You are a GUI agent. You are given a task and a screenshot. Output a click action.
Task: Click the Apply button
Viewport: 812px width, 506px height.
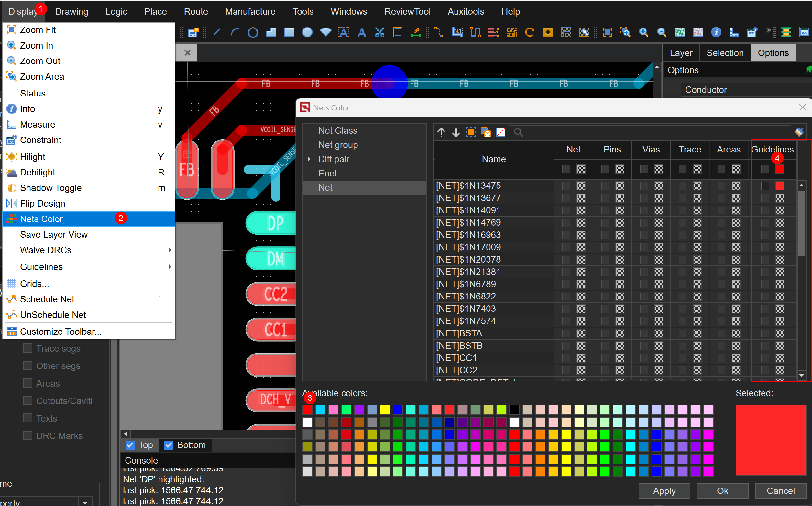coord(664,490)
